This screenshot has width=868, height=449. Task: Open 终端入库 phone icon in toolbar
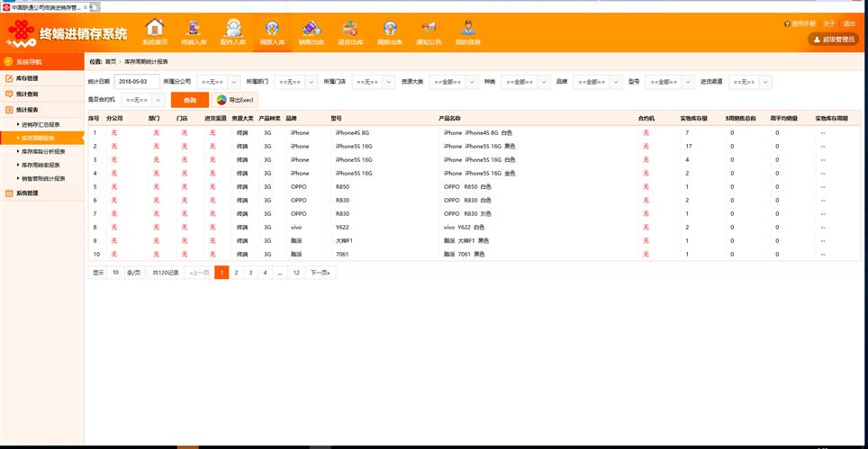point(194,32)
